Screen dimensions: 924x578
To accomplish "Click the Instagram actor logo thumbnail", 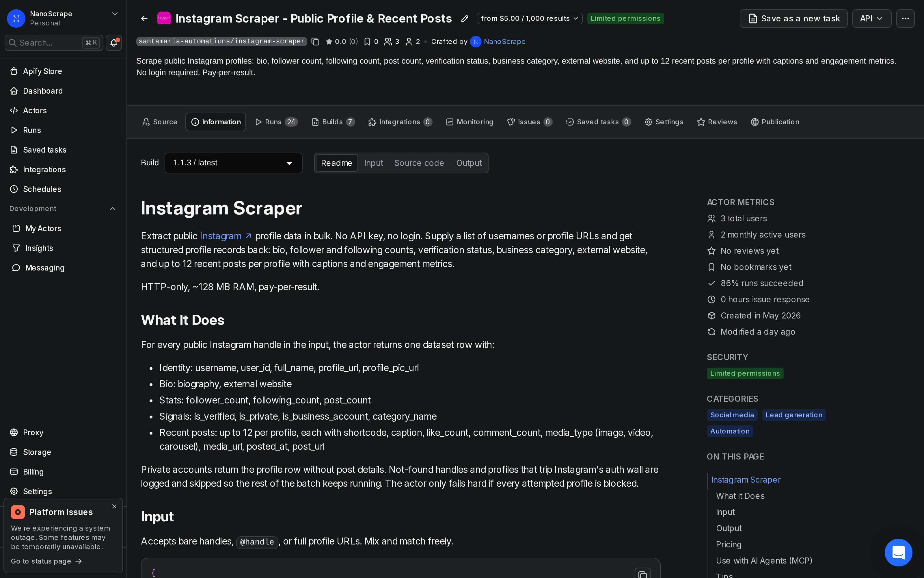I will click(x=164, y=18).
